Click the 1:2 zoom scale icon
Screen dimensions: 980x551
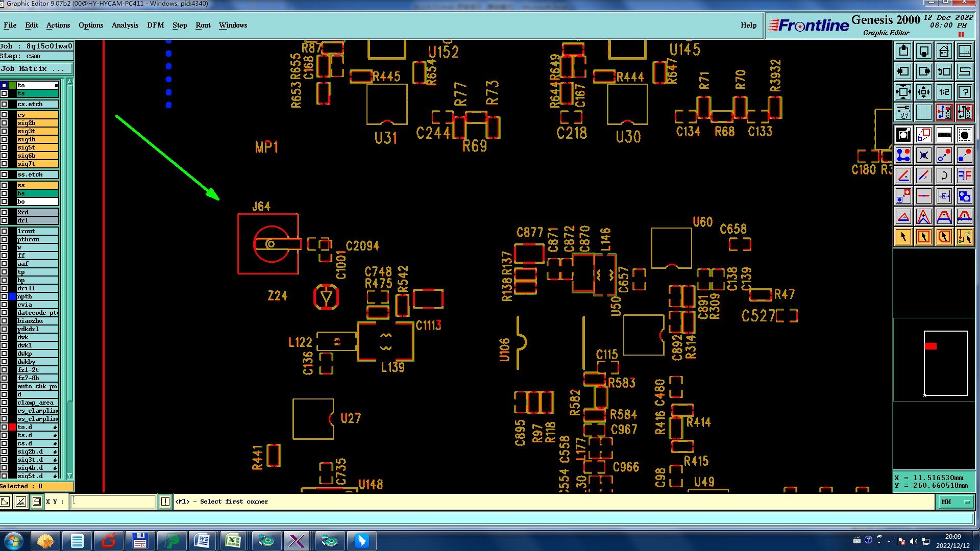coord(944,92)
